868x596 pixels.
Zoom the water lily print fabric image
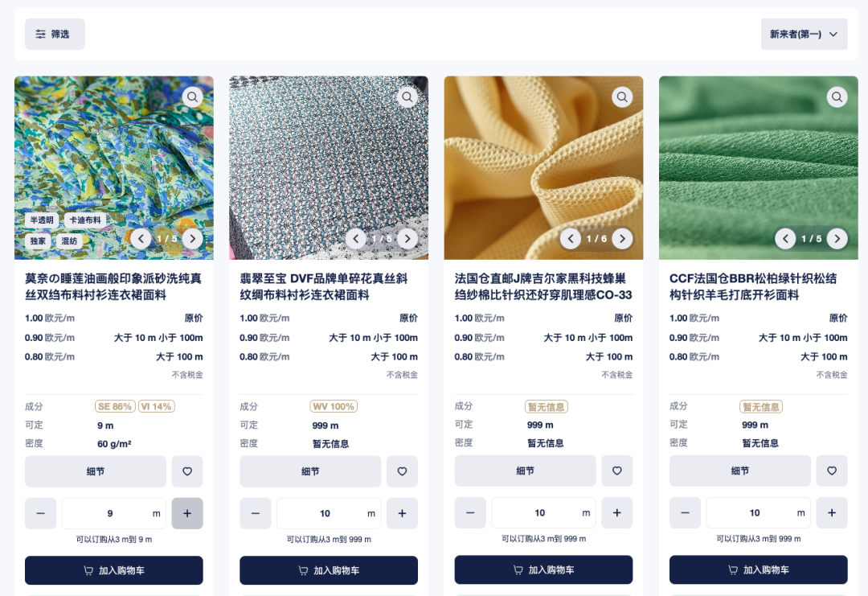(192, 97)
